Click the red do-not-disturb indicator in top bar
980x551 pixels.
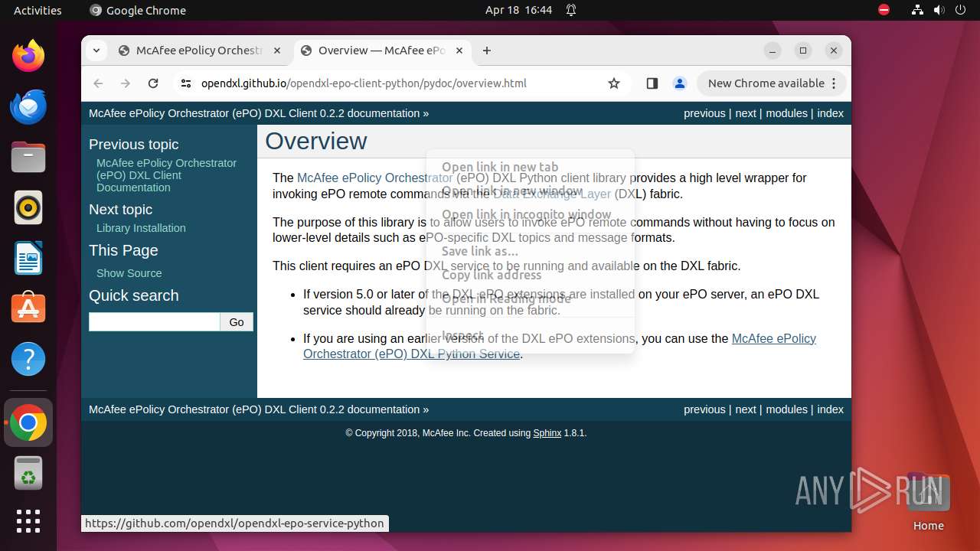[884, 10]
